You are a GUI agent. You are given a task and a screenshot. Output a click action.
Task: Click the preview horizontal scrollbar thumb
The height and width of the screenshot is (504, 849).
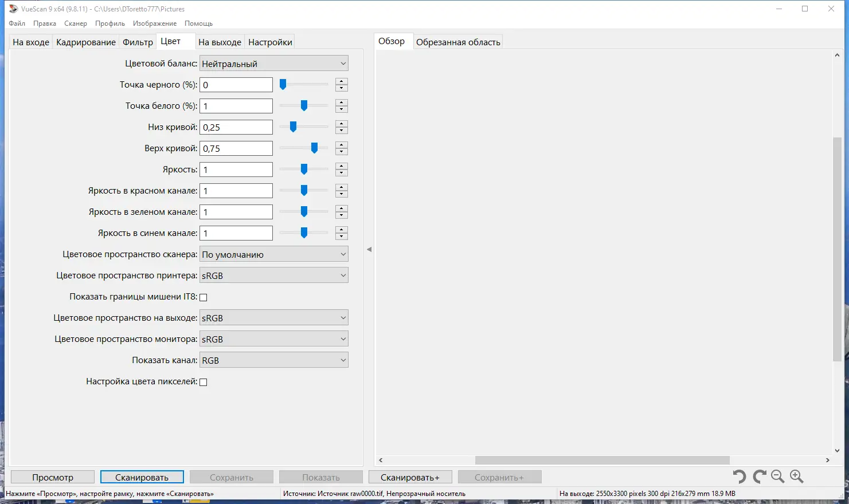point(602,460)
